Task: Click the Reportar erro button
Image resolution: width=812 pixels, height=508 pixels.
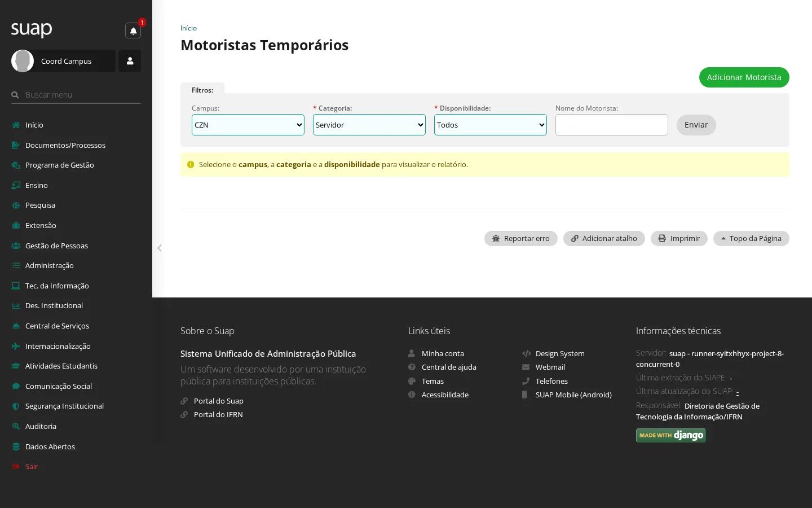Action: click(521, 238)
